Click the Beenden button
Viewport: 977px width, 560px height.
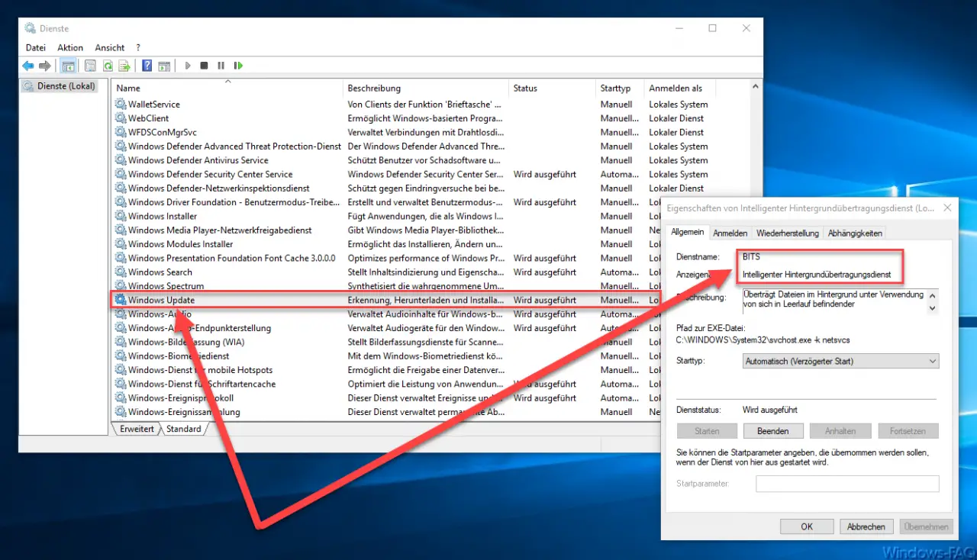(x=772, y=431)
